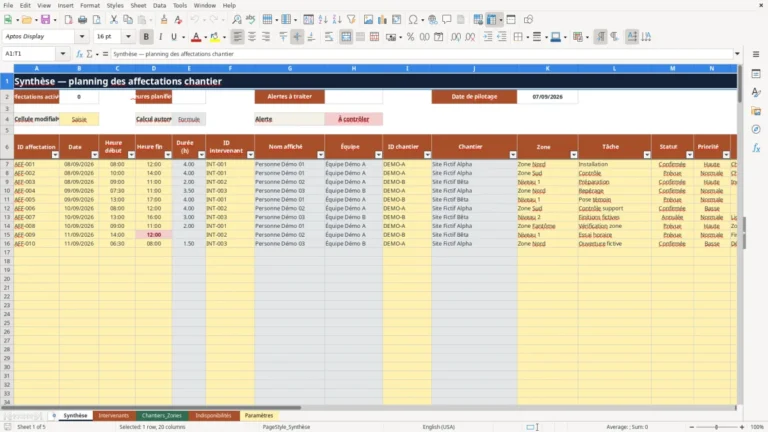Open conditional formatting icon
768x432 pixels.
(578, 37)
